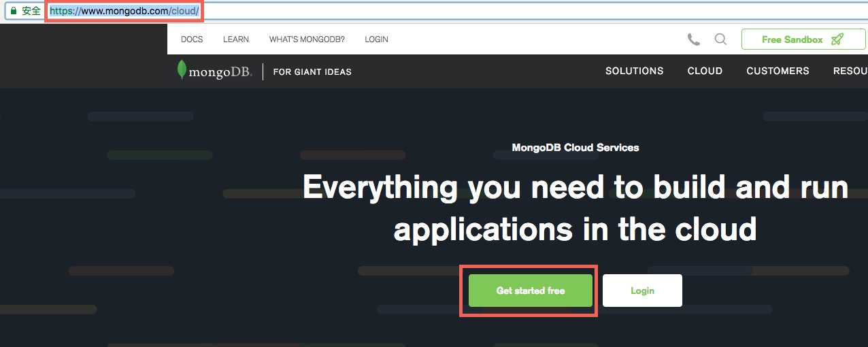The image size is (868, 347).
Task: Click the browser address bar URL
Action: (124, 12)
